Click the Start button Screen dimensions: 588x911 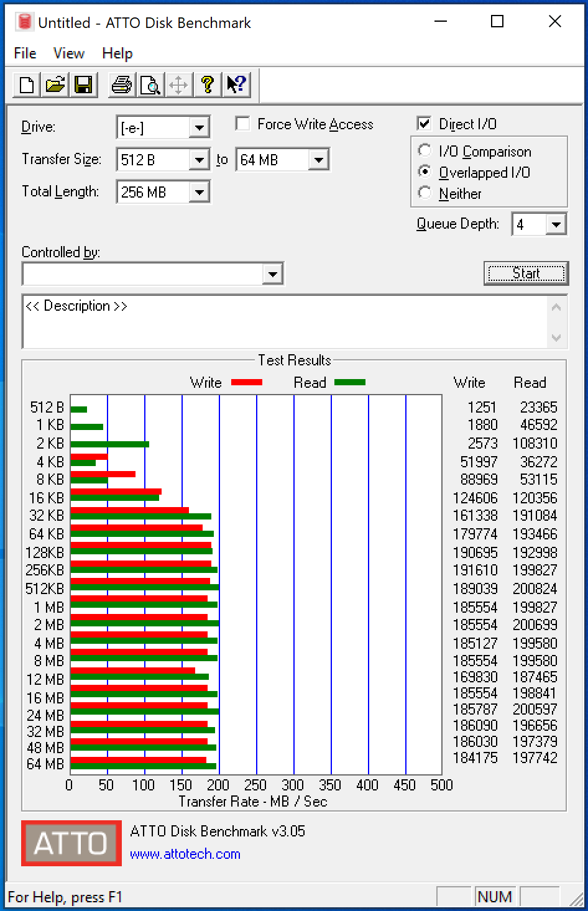(x=526, y=273)
